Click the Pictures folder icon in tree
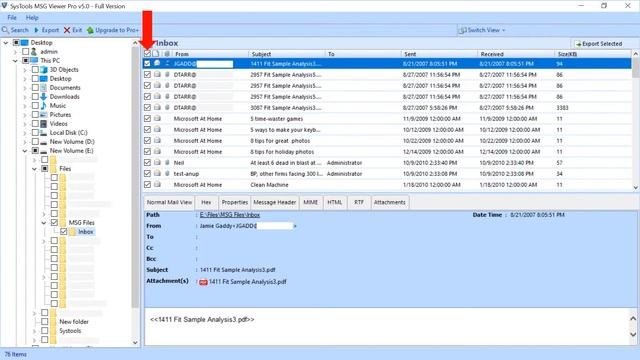The width and height of the screenshot is (640, 360). [44, 115]
